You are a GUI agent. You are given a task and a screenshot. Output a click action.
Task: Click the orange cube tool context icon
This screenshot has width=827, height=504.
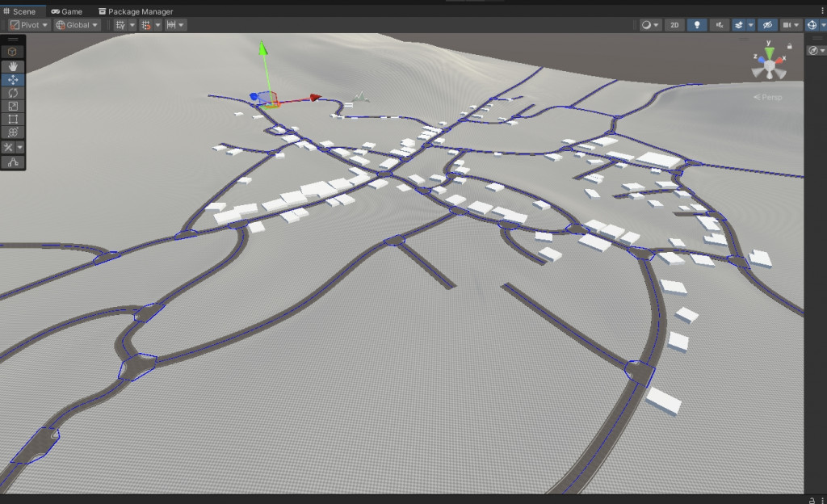(12, 52)
